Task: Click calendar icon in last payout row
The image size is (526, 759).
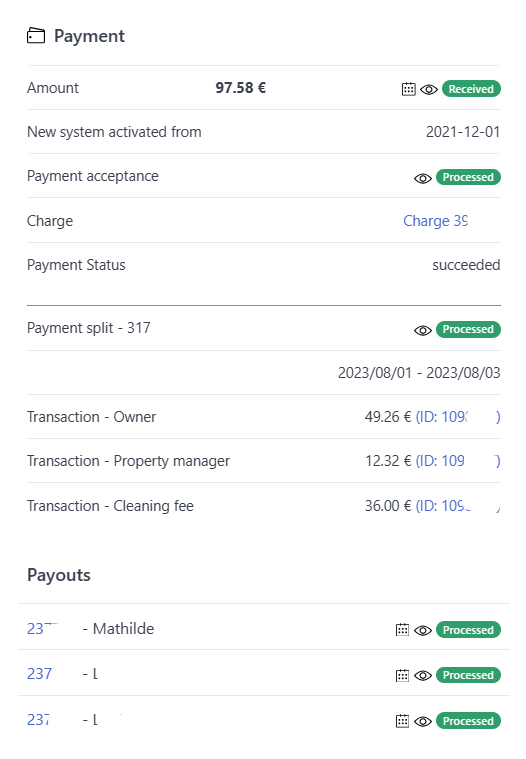Action: (x=402, y=721)
